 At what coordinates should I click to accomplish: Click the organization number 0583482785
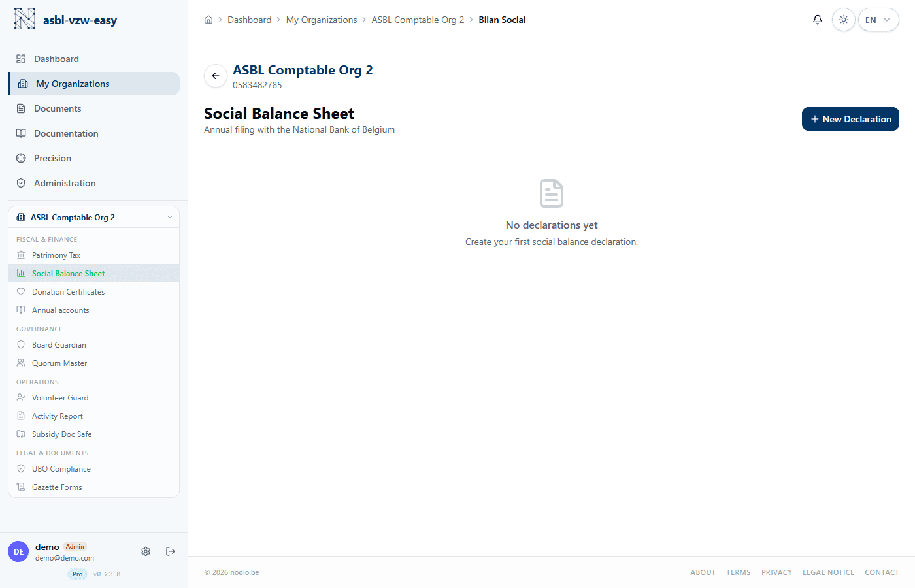[258, 85]
